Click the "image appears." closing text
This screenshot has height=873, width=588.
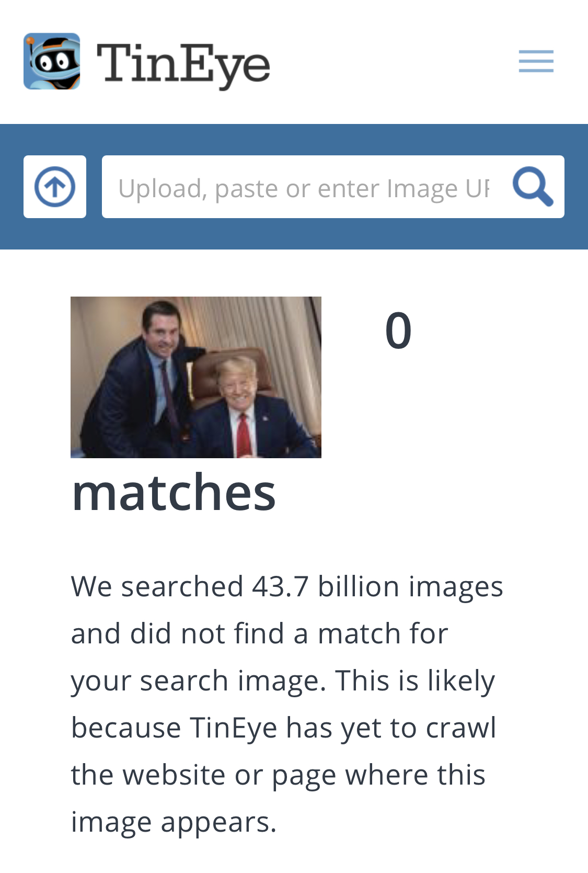point(174,822)
